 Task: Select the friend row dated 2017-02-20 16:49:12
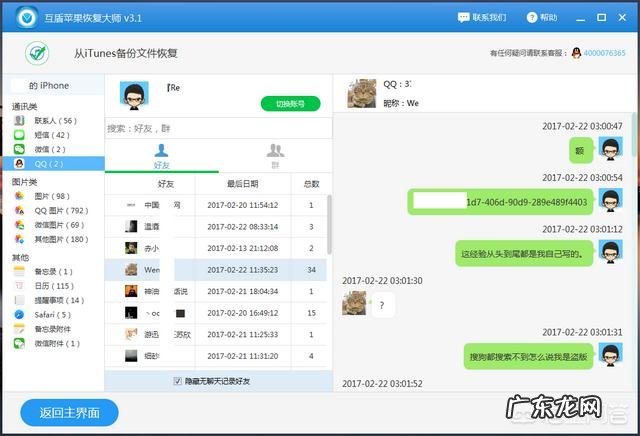(216, 313)
